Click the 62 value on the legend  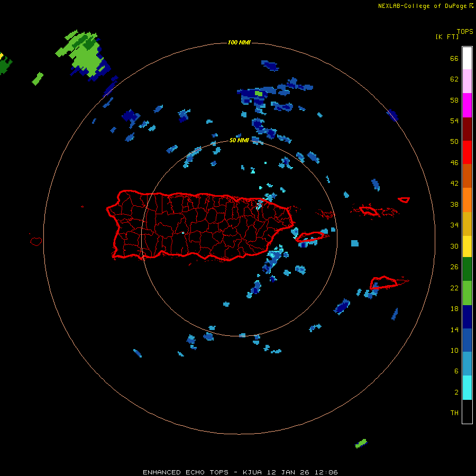[x=454, y=79]
